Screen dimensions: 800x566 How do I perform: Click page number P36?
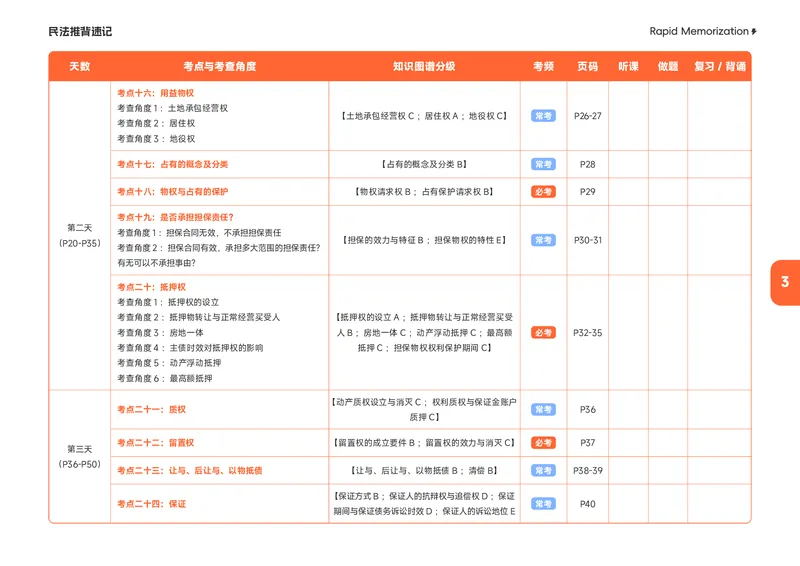click(587, 410)
